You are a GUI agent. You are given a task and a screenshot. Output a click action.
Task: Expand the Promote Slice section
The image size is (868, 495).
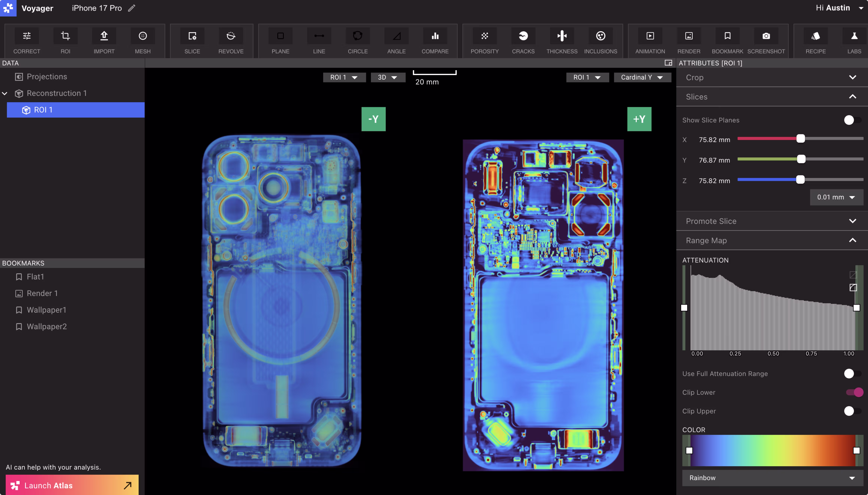tap(772, 221)
